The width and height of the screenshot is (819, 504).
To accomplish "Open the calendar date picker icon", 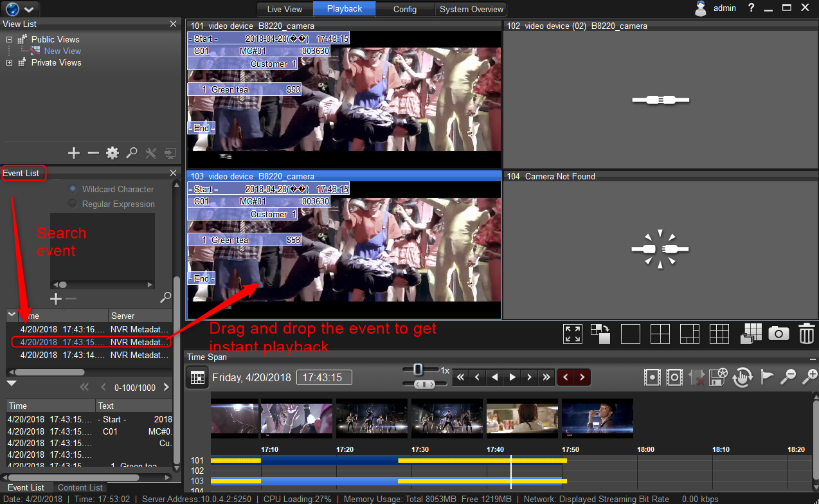I will tap(197, 377).
